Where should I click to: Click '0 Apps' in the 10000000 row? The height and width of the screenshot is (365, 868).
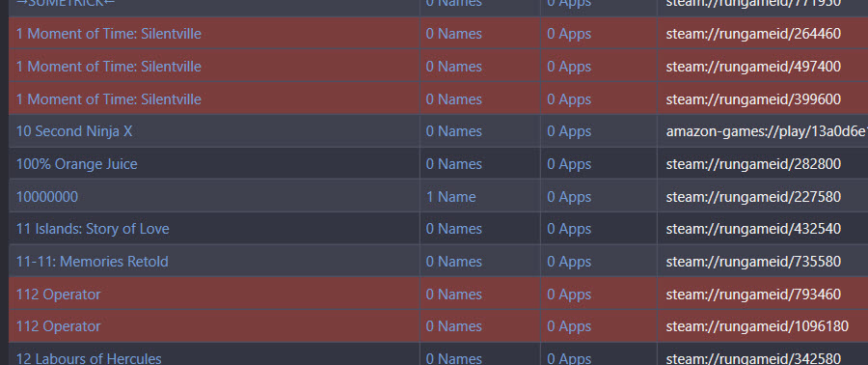[569, 197]
